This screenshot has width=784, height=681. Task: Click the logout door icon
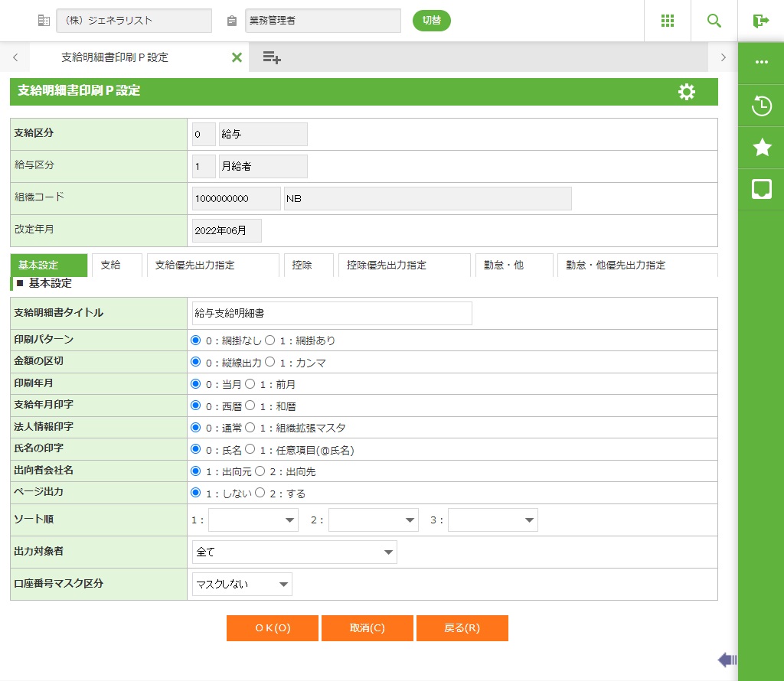(x=760, y=21)
